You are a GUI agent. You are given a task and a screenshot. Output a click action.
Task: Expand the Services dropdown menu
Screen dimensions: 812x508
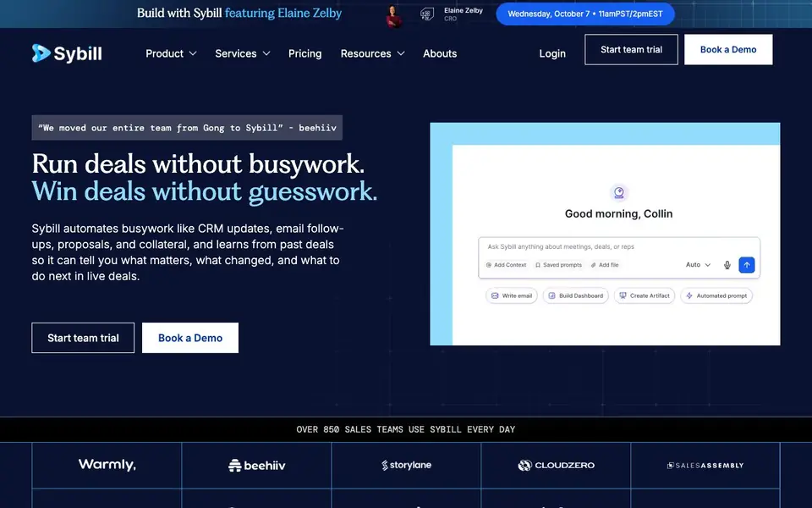coord(243,53)
